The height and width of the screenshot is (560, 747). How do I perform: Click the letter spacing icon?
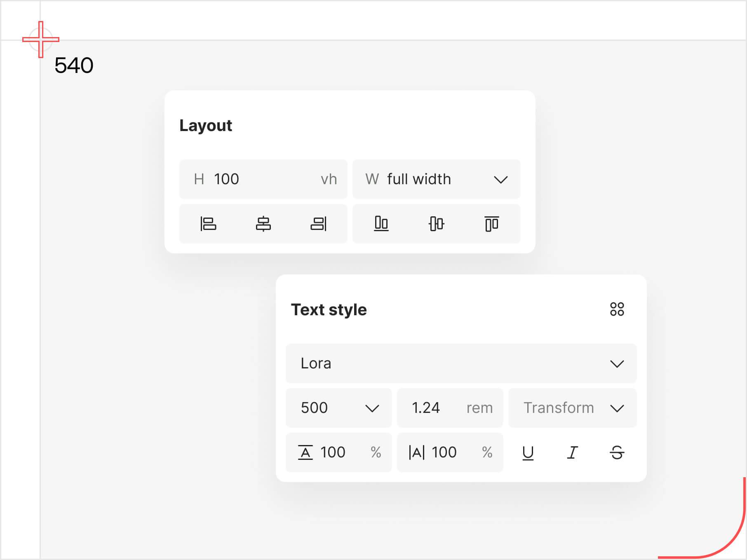click(416, 452)
